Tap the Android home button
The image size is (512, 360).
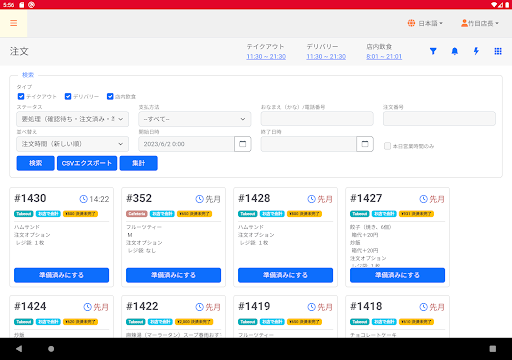[x=51, y=349]
